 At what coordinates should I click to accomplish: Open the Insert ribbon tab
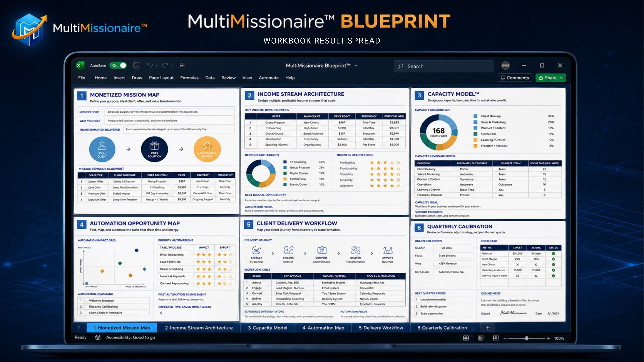[119, 78]
